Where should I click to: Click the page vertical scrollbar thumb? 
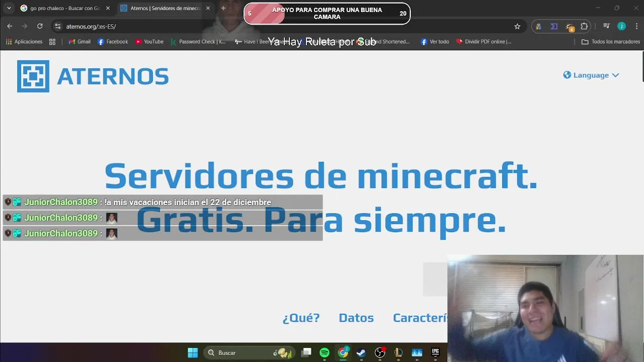tap(642, 66)
